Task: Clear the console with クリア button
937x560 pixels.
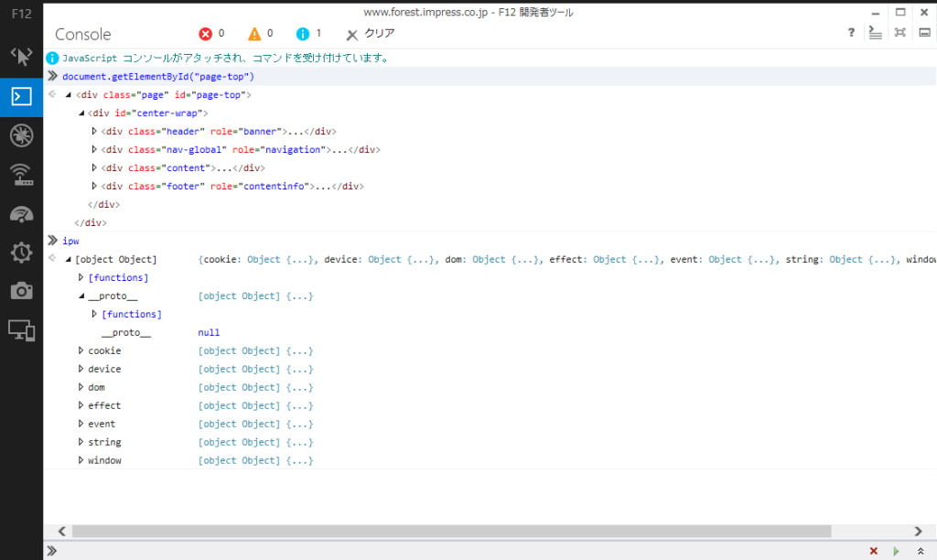Action: [371, 34]
